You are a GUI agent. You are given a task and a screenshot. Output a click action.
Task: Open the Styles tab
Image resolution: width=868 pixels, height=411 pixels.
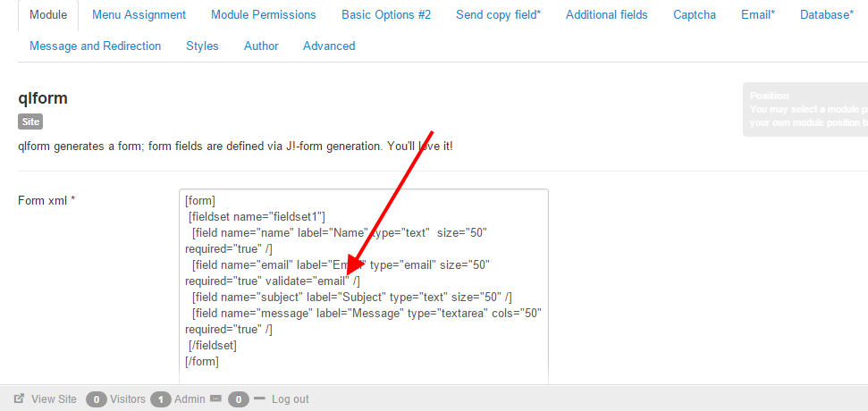point(202,46)
